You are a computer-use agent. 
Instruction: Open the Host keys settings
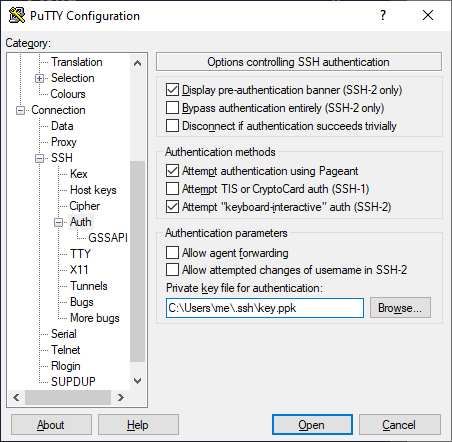93,190
